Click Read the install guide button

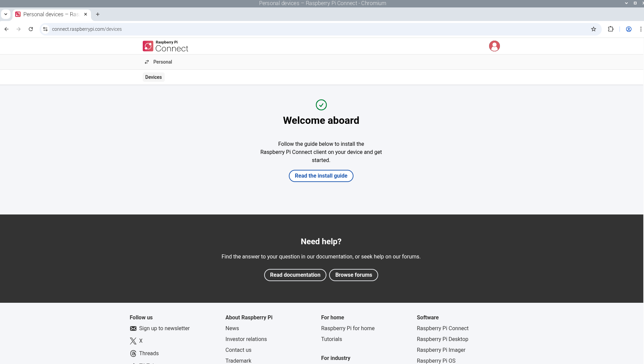click(321, 176)
